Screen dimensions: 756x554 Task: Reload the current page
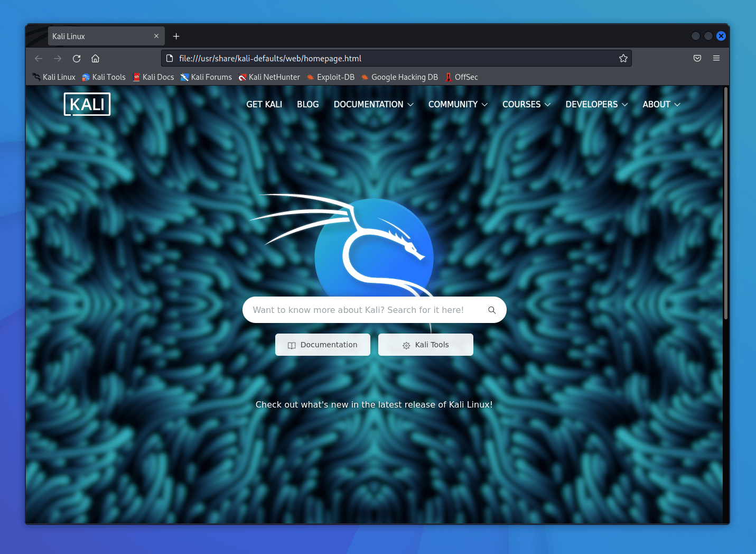(76, 58)
